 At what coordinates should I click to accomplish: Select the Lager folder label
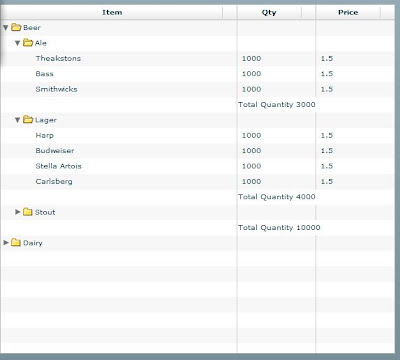46,120
